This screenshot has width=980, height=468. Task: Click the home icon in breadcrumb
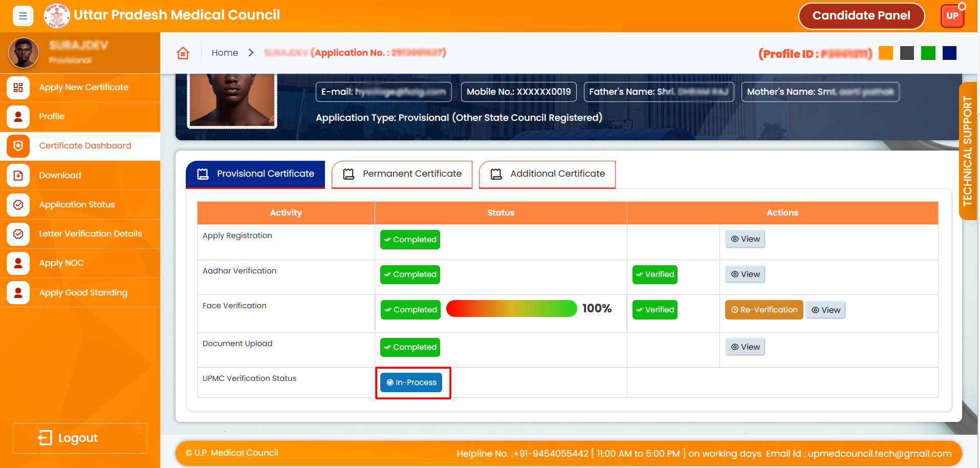tap(183, 53)
